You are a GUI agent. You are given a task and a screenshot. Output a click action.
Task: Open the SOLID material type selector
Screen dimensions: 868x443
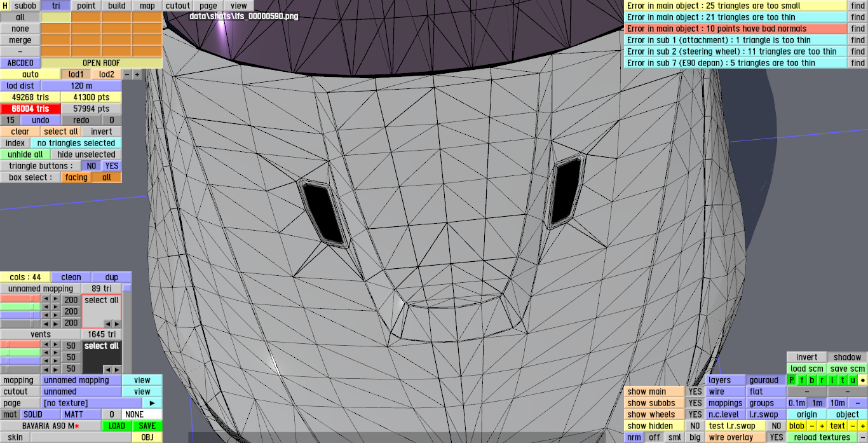(x=41, y=414)
